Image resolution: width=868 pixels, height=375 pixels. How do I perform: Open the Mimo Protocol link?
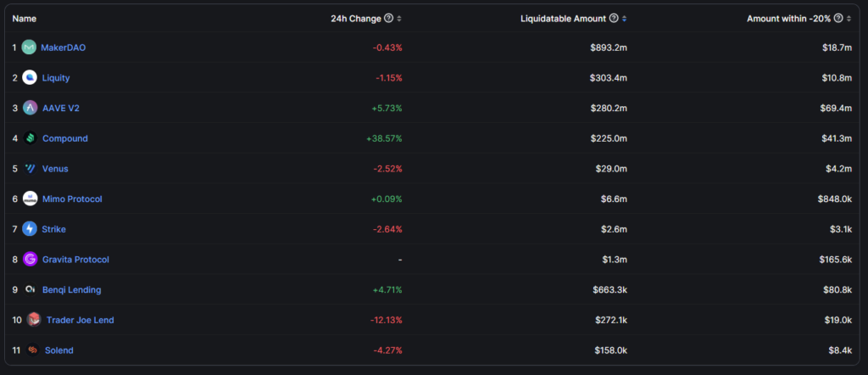pos(72,199)
